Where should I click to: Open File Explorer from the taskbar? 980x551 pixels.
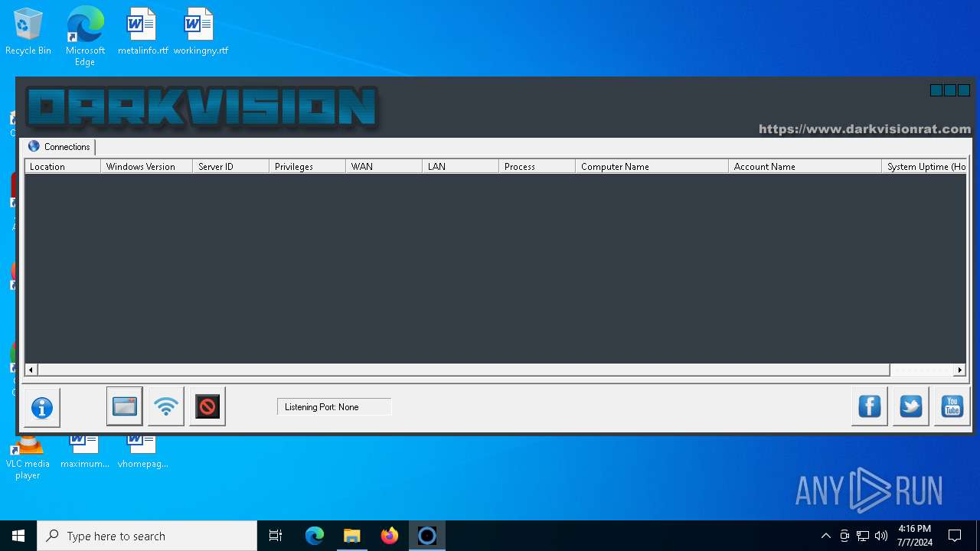click(351, 536)
